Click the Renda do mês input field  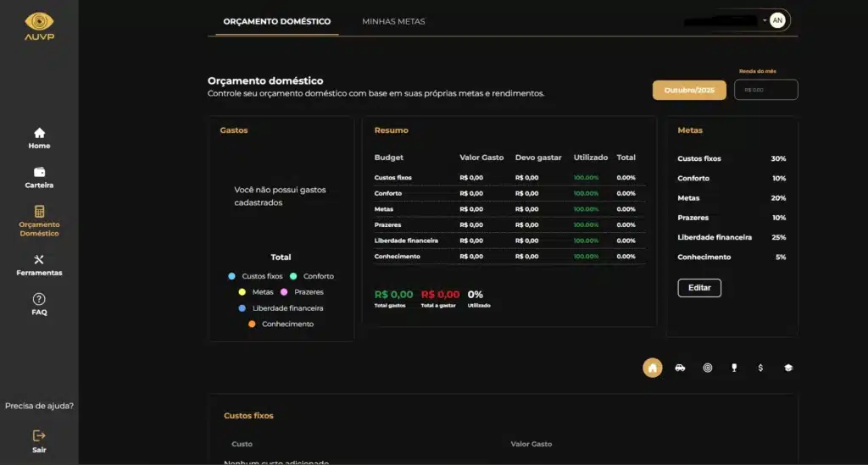[x=765, y=90]
